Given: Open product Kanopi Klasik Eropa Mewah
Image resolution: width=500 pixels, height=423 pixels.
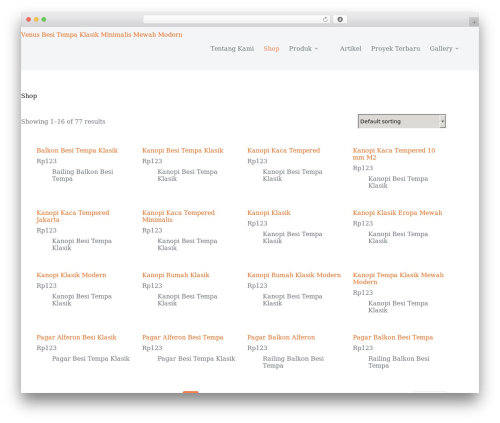Looking at the screenshot, I should tap(398, 213).
